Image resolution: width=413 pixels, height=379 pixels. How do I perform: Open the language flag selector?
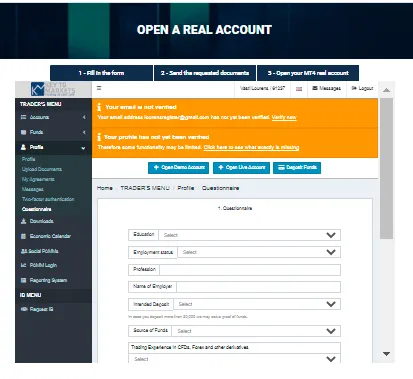[299, 89]
